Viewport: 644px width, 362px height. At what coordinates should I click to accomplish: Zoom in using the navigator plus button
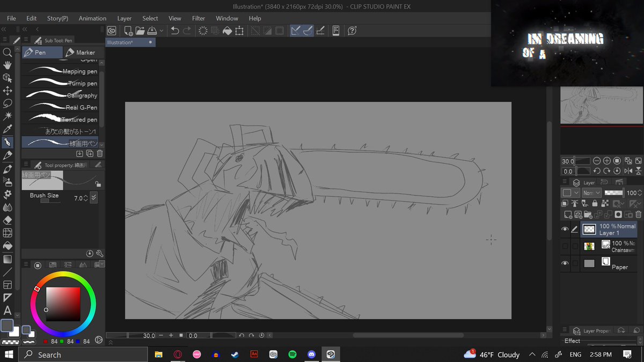607,161
